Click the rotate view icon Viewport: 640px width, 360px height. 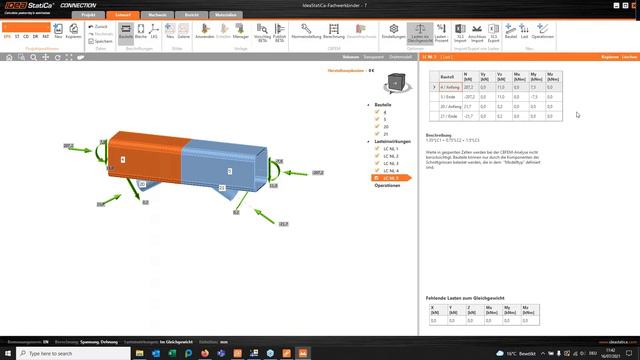point(58,58)
